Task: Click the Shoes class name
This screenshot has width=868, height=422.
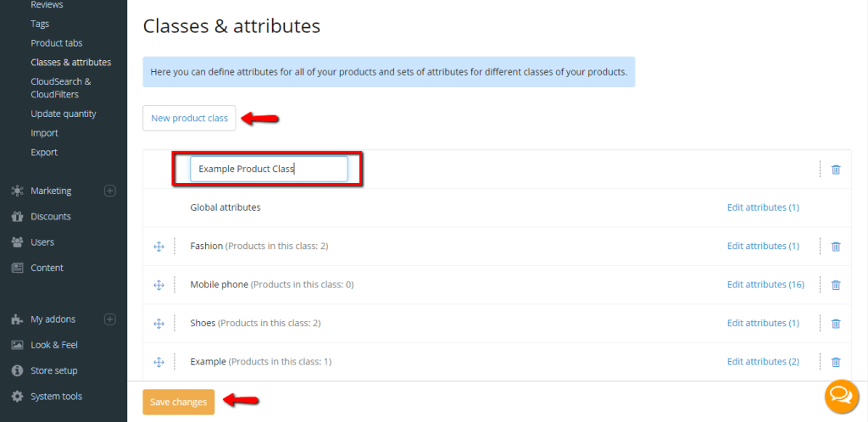Action: [203, 323]
